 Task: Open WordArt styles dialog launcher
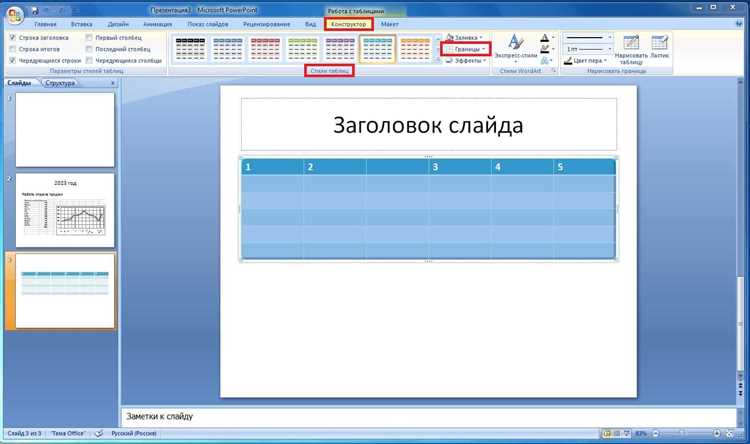[x=554, y=71]
